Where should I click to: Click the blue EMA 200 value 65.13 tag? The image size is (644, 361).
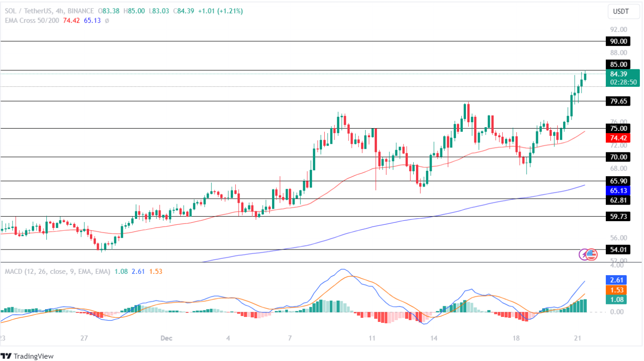pos(618,190)
